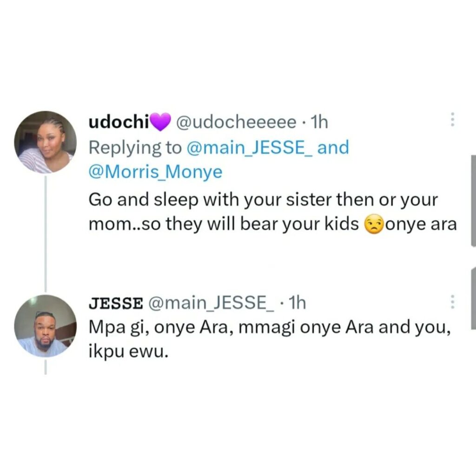Click udochi's profile picture

click(45, 142)
